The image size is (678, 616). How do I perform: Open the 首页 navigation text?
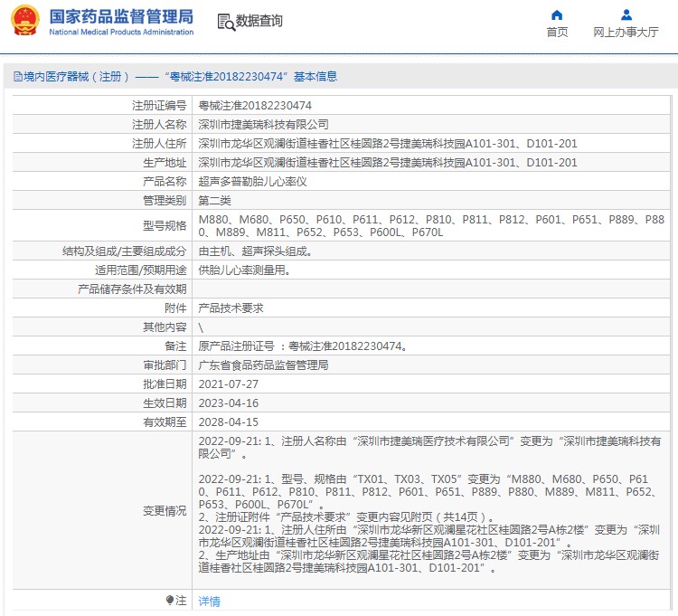557,33
